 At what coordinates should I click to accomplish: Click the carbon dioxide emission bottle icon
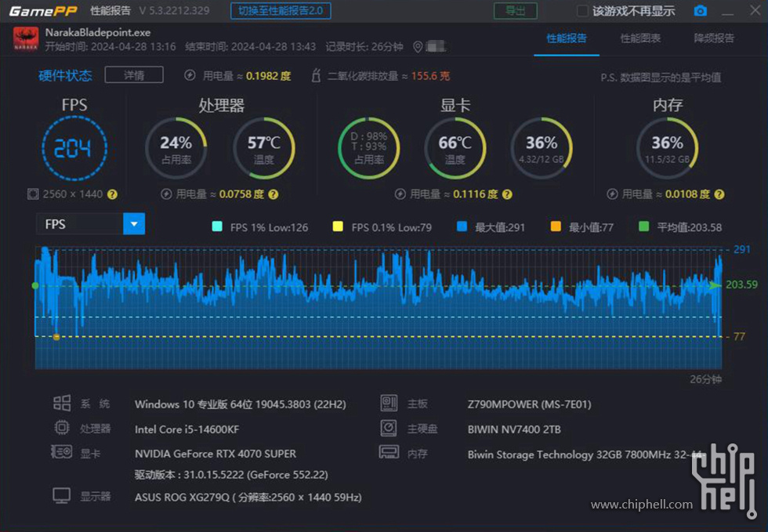(x=317, y=75)
